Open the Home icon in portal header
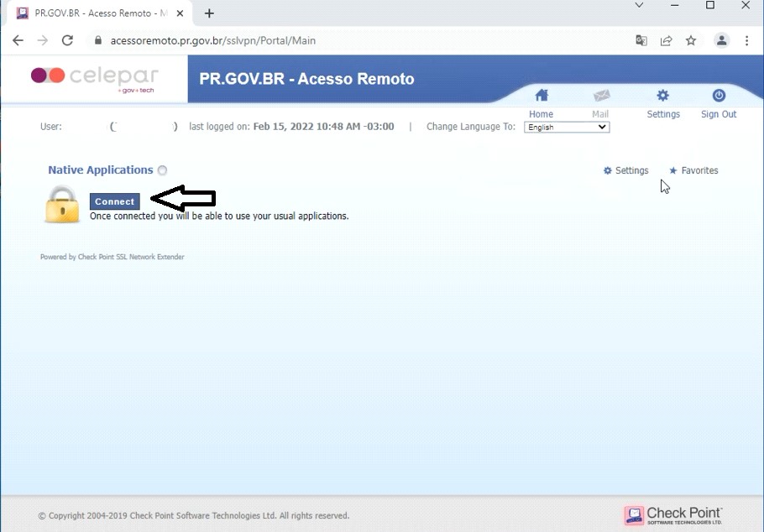The height and width of the screenshot is (532, 764). pyautogui.click(x=542, y=96)
